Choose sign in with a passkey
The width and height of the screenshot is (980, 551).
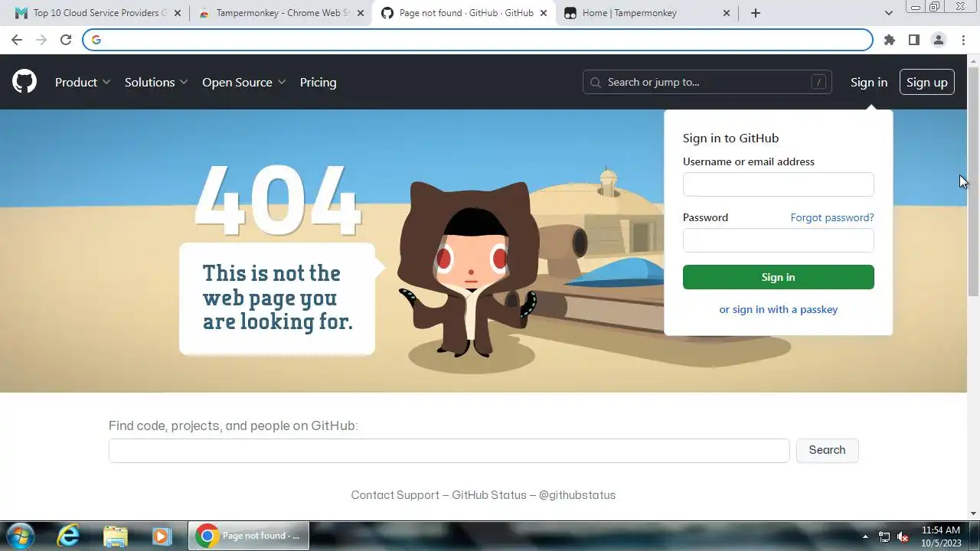pyautogui.click(x=778, y=309)
